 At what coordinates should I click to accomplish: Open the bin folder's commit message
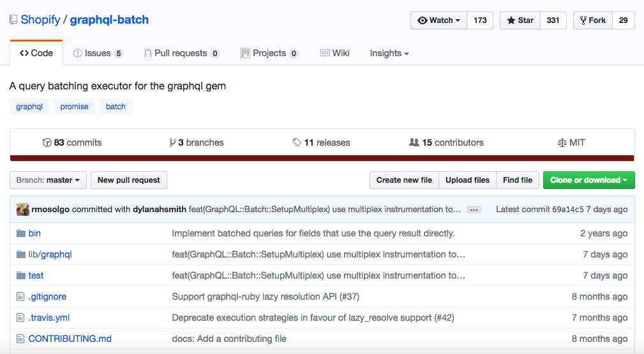coord(313,233)
